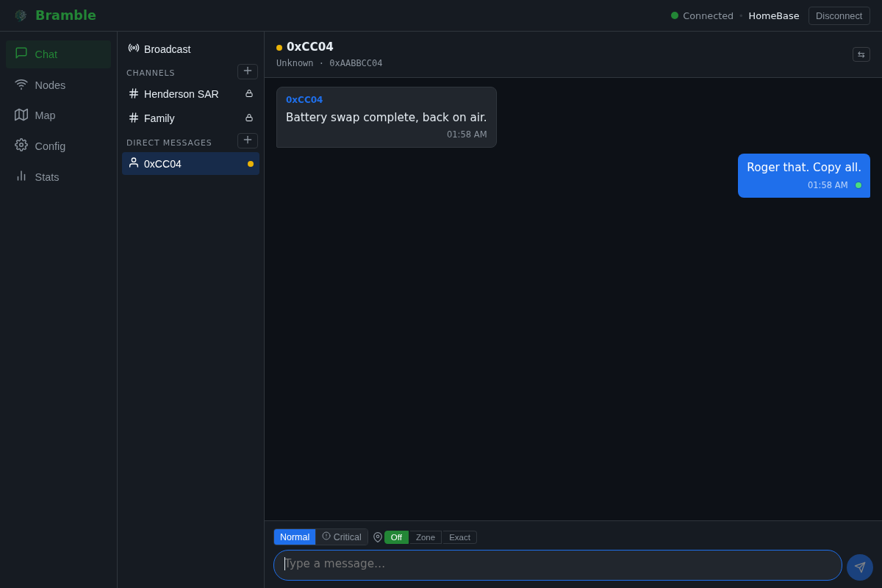882x588 pixels.
Task: Focus the Type a message field
Action: click(558, 565)
